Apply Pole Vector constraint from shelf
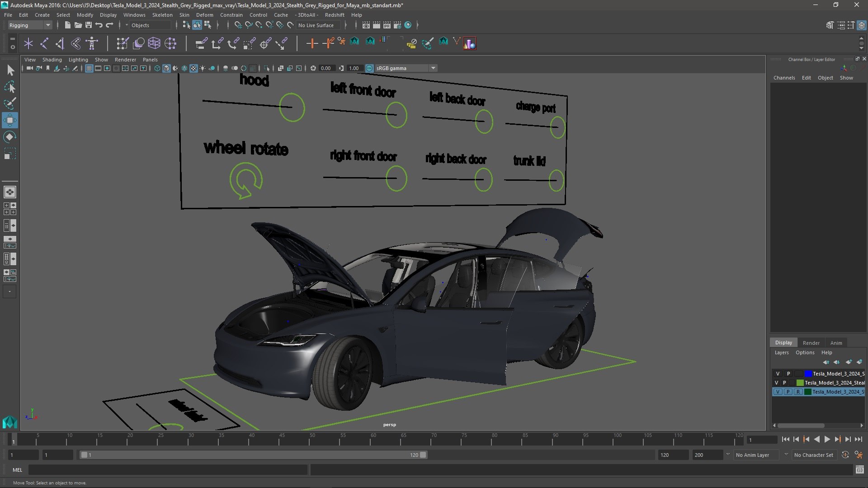The height and width of the screenshot is (488, 868). click(282, 43)
